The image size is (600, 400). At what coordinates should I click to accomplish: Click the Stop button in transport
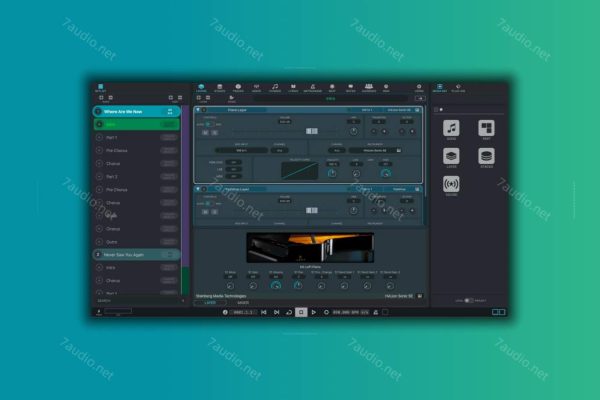[x=301, y=312]
